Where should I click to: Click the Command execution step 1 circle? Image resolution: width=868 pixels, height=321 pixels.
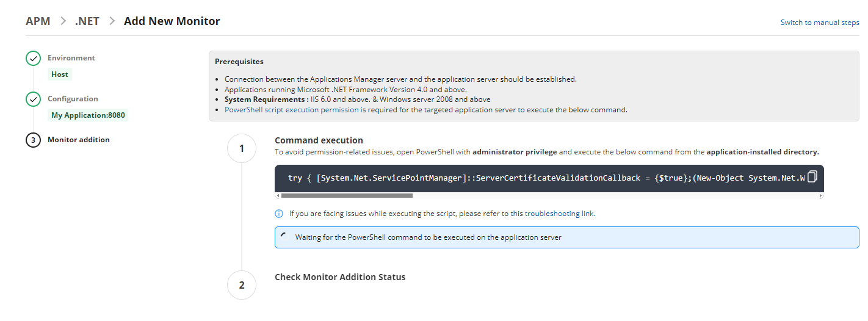242,150
